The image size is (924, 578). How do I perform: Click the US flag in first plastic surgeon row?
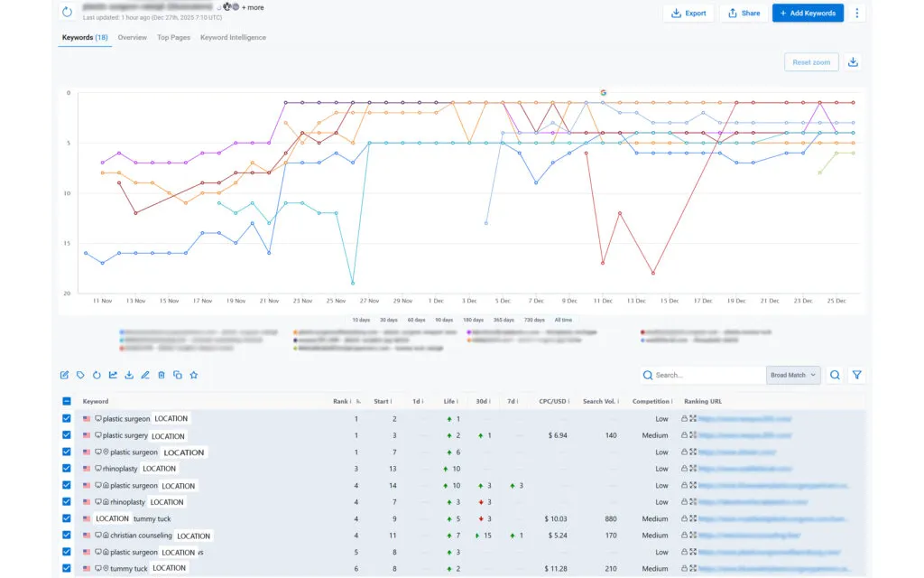[x=87, y=419]
